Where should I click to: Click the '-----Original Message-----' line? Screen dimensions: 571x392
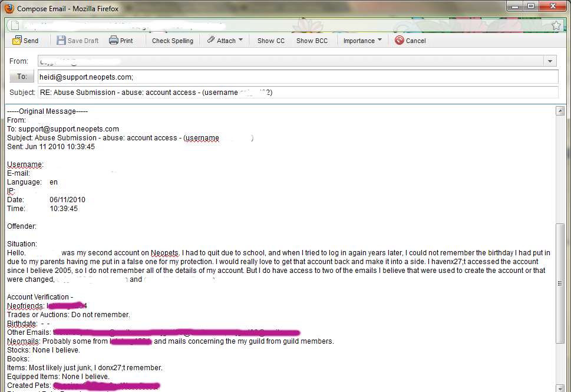(x=47, y=111)
